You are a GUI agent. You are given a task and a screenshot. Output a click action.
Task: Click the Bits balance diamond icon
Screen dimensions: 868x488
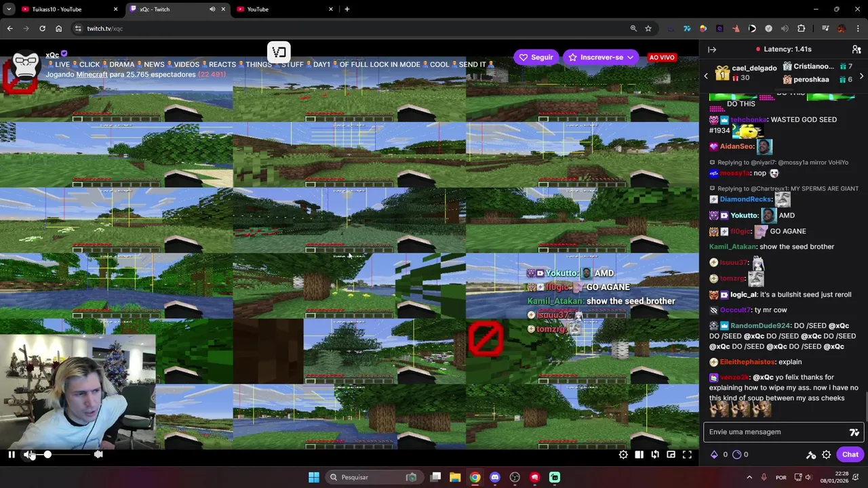tap(714, 455)
